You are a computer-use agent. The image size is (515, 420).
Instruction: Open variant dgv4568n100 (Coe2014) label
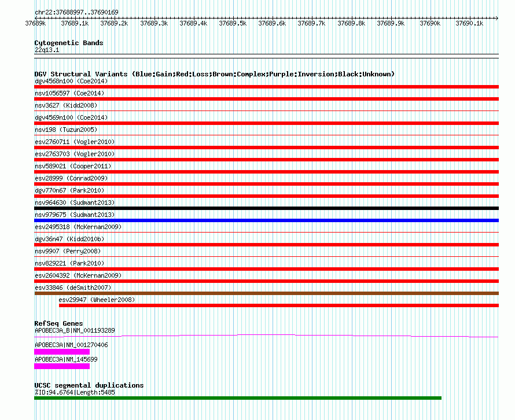point(71,81)
